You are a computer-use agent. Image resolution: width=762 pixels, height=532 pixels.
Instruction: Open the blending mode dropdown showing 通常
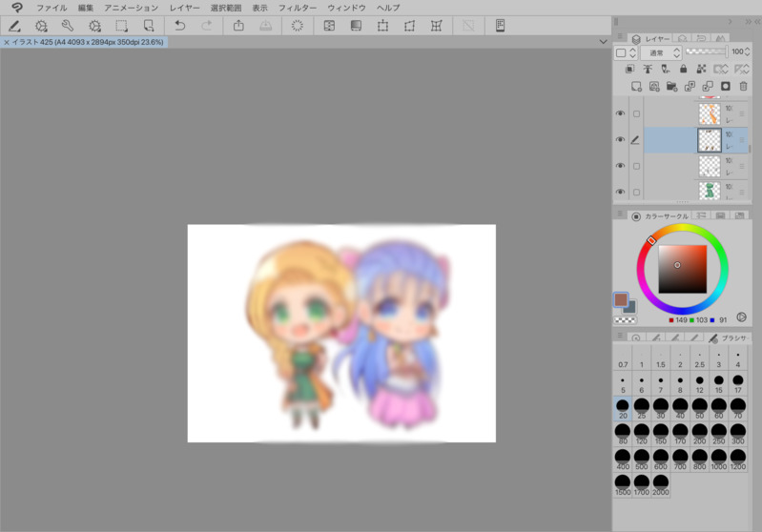[x=662, y=52]
